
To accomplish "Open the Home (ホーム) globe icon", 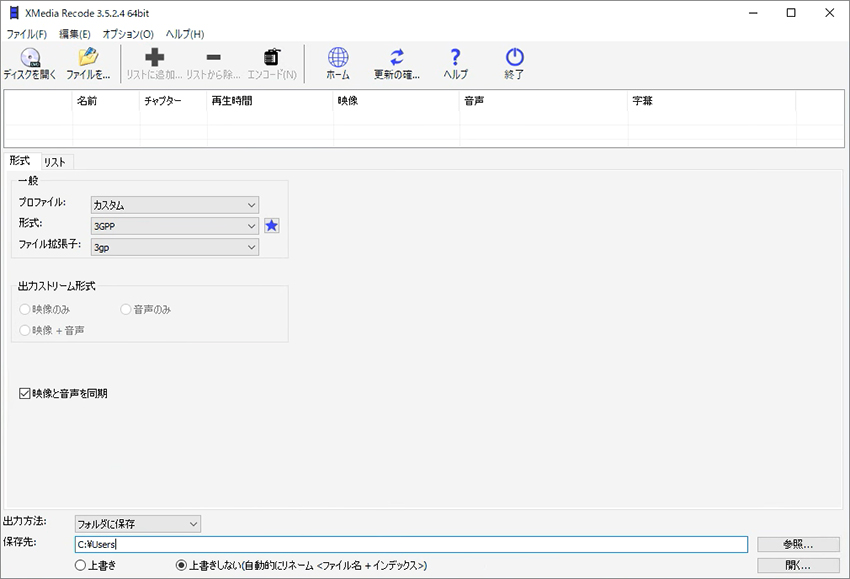I will [338, 57].
